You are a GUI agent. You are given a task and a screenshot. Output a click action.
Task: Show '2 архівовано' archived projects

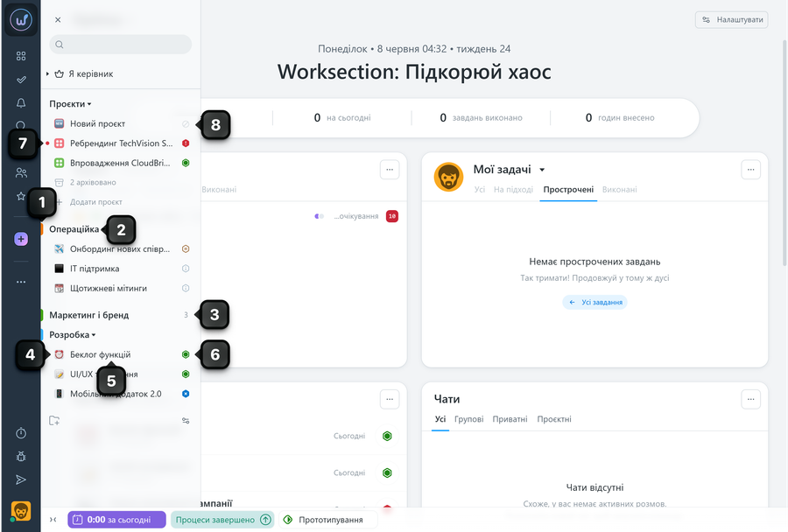tap(93, 182)
